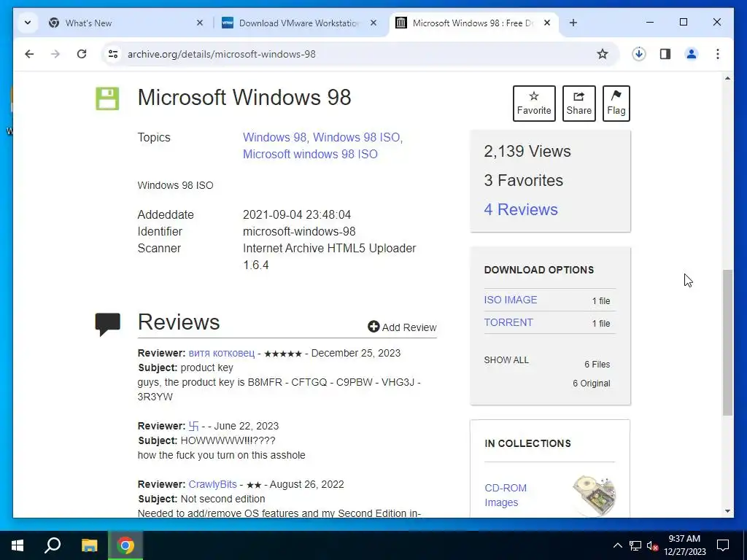Select the Microsoft Windows 98 tab
The image size is (747, 560).
coord(473,23)
